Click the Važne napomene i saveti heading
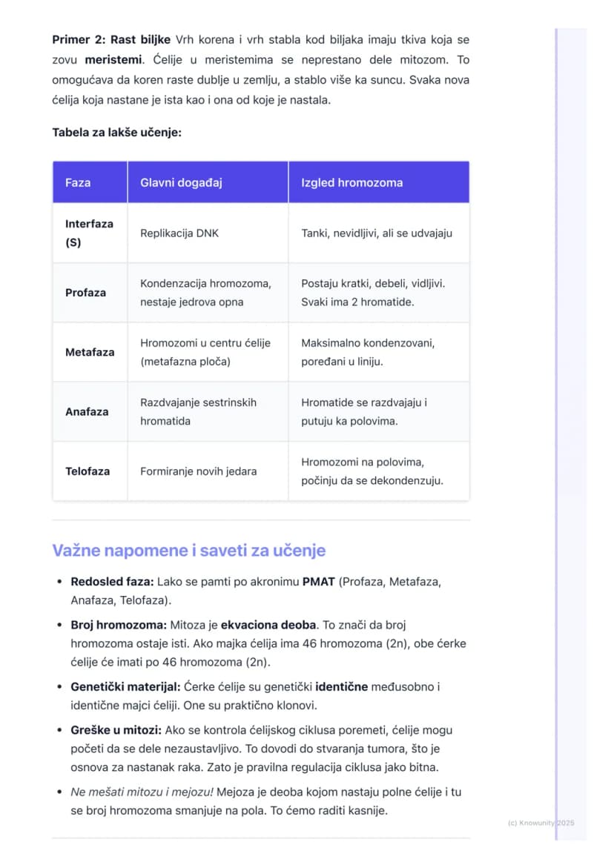 click(189, 550)
